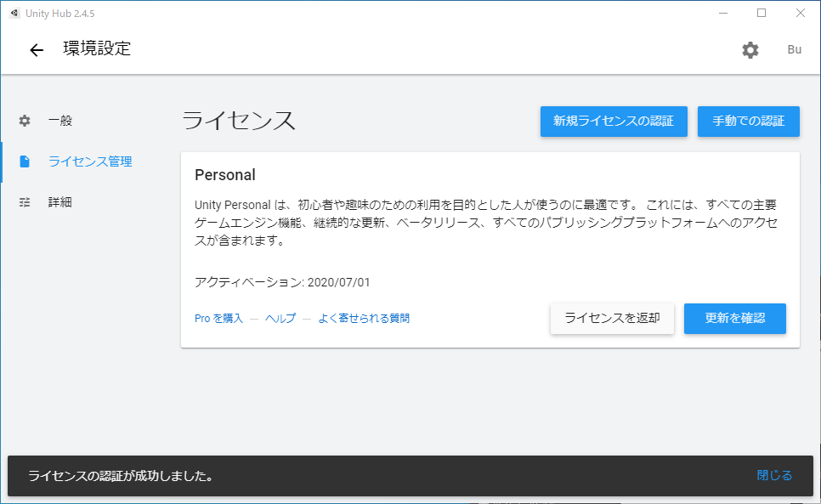821x504 pixels.
Task: Switch to the 一般 settings section
Action: [x=60, y=121]
